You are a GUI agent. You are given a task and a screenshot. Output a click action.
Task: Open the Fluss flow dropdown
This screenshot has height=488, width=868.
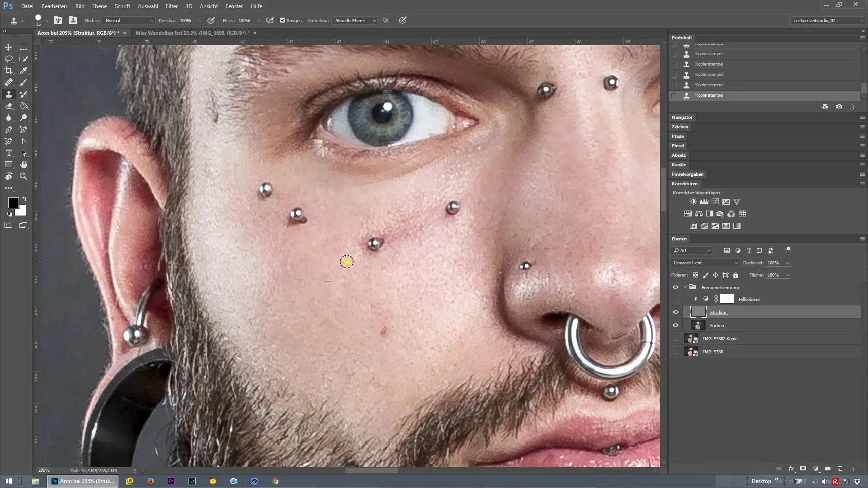click(x=259, y=20)
